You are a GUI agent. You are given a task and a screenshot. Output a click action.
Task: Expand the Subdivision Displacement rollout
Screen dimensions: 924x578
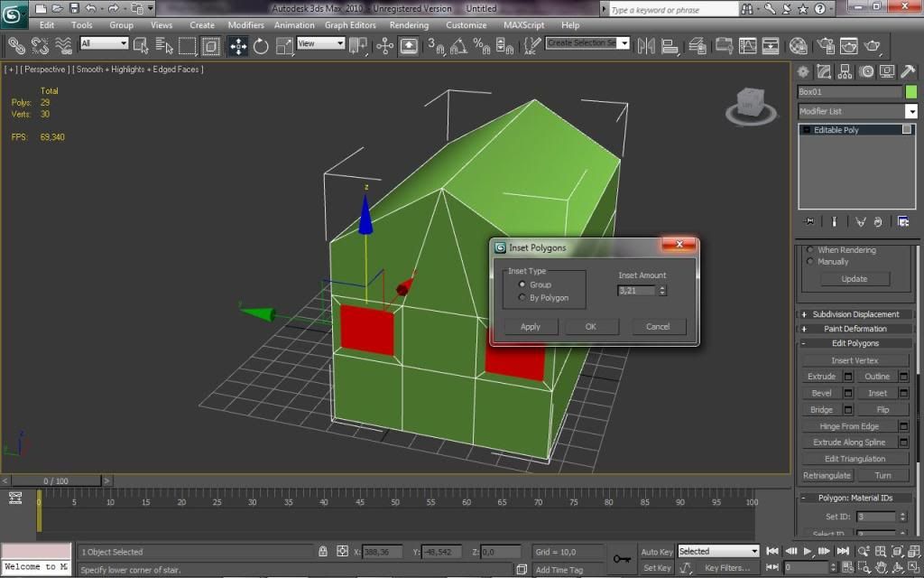pyautogui.click(x=855, y=314)
